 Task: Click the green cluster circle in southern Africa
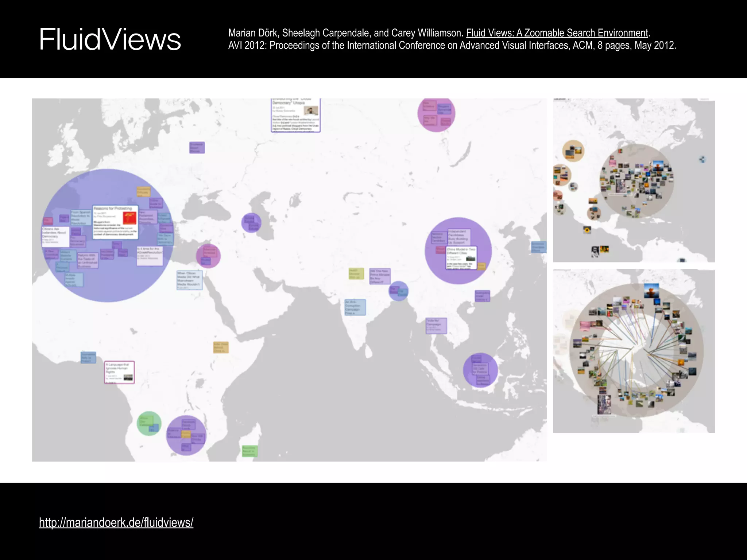point(149,423)
